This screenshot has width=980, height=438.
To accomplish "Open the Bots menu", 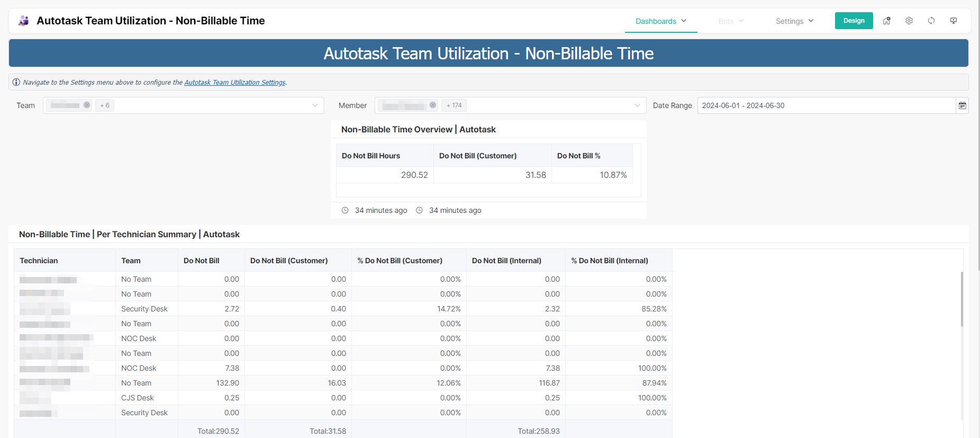I will [x=731, y=21].
